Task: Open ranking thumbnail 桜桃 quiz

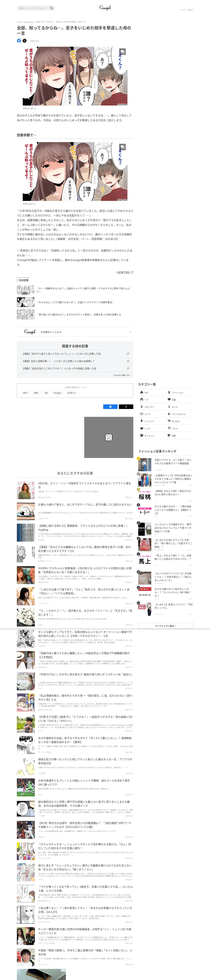Action: 145,496
